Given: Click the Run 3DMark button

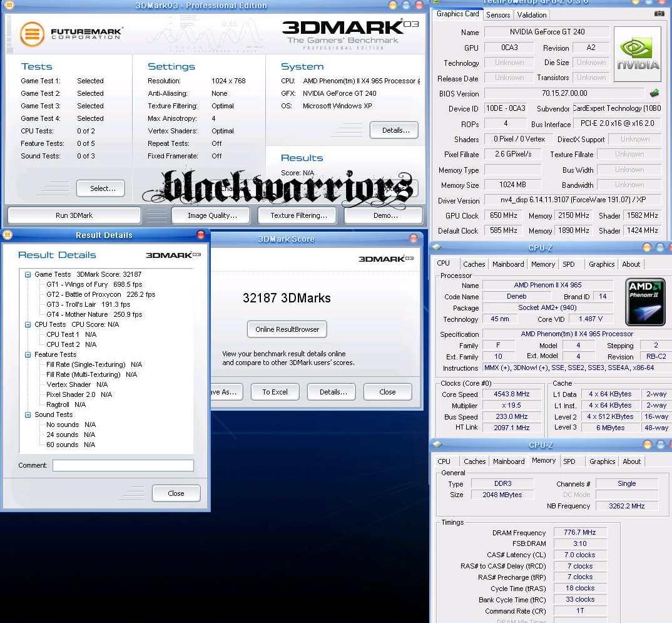Looking at the screenshot, I should pos(74,215).
